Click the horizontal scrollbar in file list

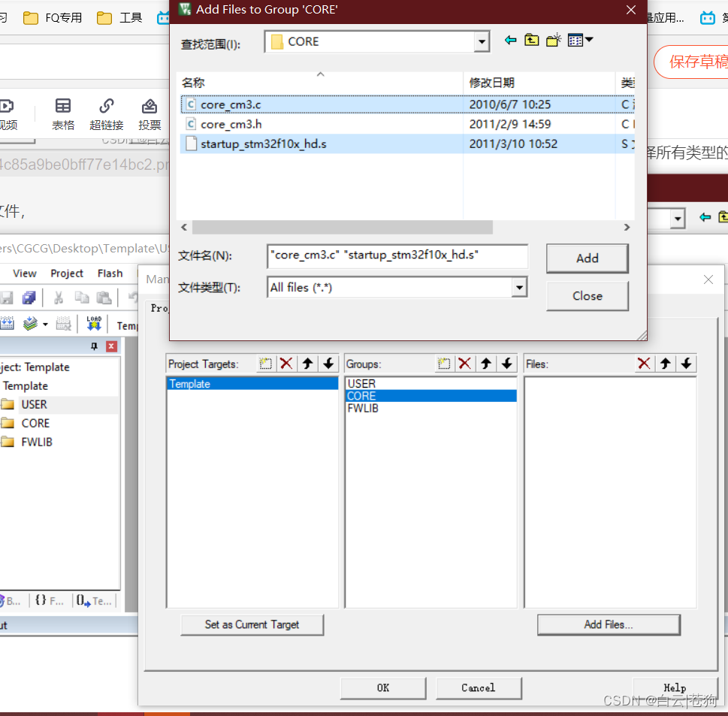[343, 227]
